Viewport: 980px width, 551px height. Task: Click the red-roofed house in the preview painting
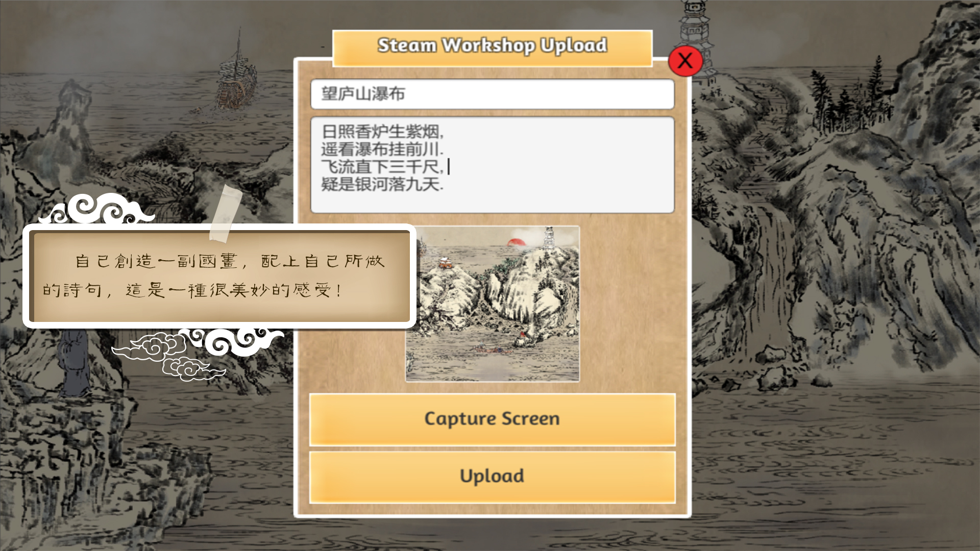pos(445,263)
